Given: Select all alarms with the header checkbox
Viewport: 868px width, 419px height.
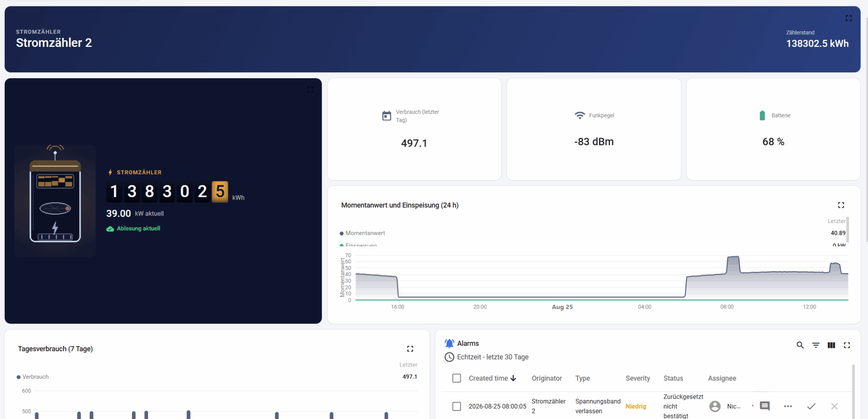Looking at the screenshot, I should [456, 378].
